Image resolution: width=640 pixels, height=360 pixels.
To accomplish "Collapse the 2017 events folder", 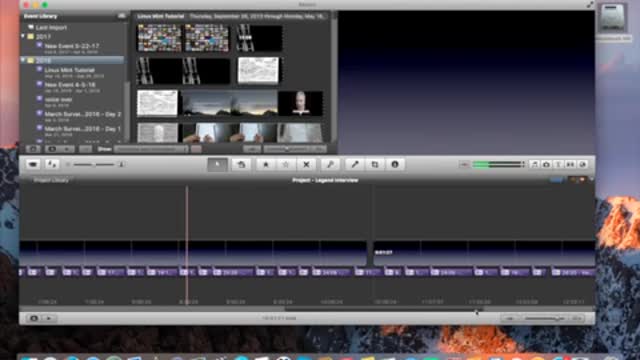I will pyautogui.click(x=23, y=36).
